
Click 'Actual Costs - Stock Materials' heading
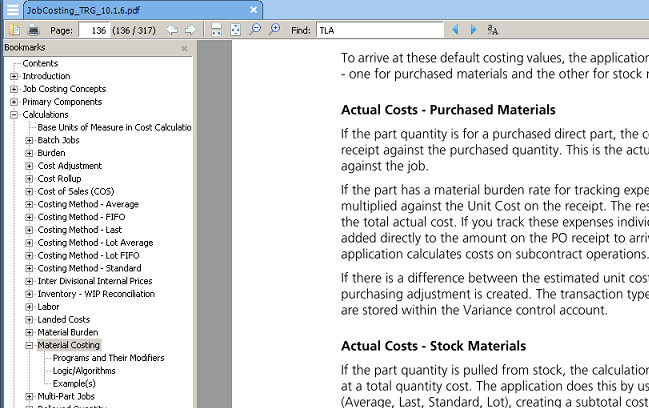(433, 346)
